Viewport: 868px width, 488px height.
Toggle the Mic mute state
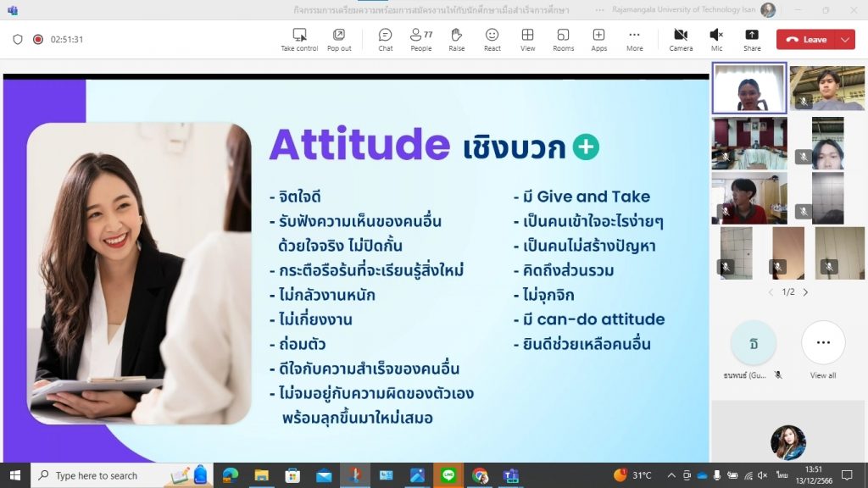[x=716, y=39]
